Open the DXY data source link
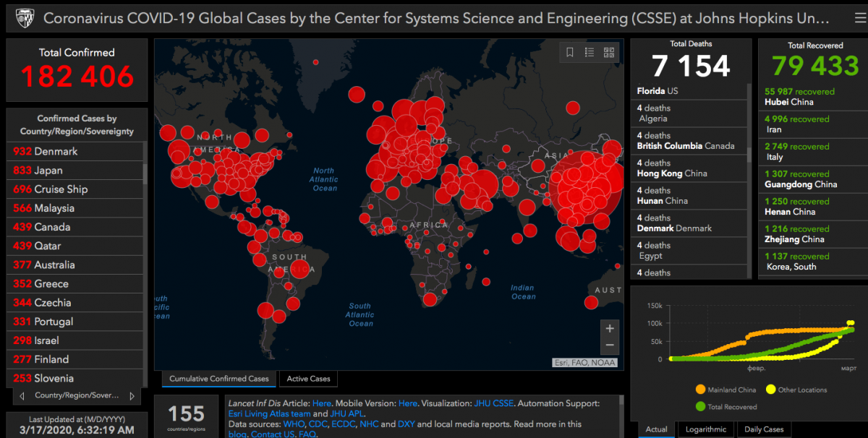 (407, 424)
